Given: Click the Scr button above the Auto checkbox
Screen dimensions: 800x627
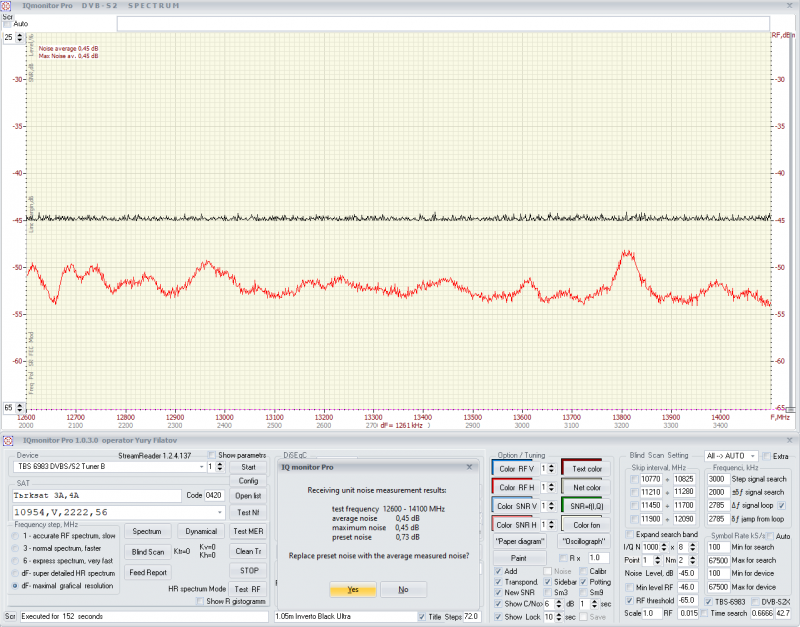Looking at the screenshot, I should click(x=7, y=15).
